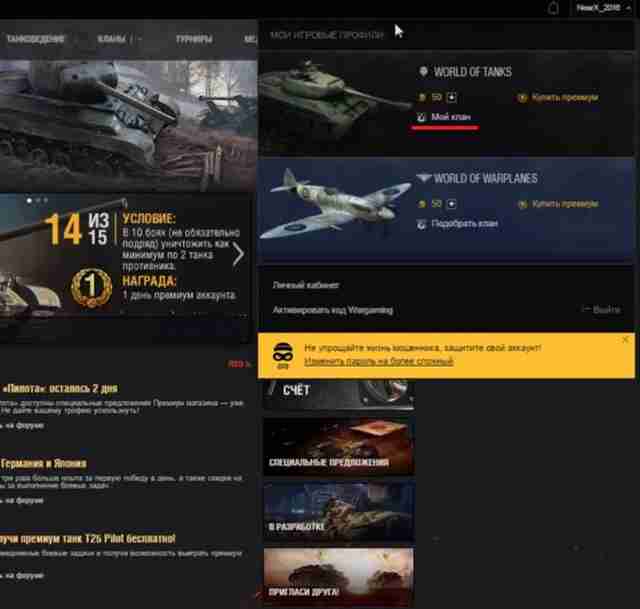640x609 pixels.
Task: Click the plus icon in World of Warplanes row
Action: (451, 204)
